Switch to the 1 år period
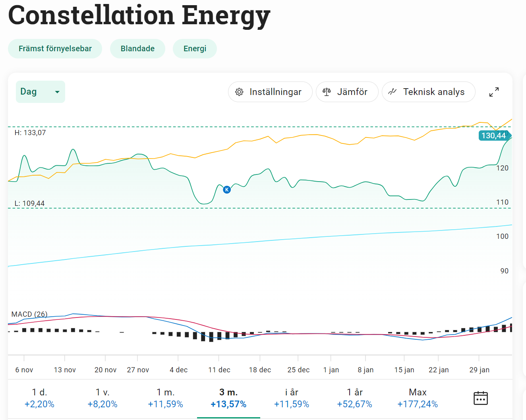 click(354, 398)
